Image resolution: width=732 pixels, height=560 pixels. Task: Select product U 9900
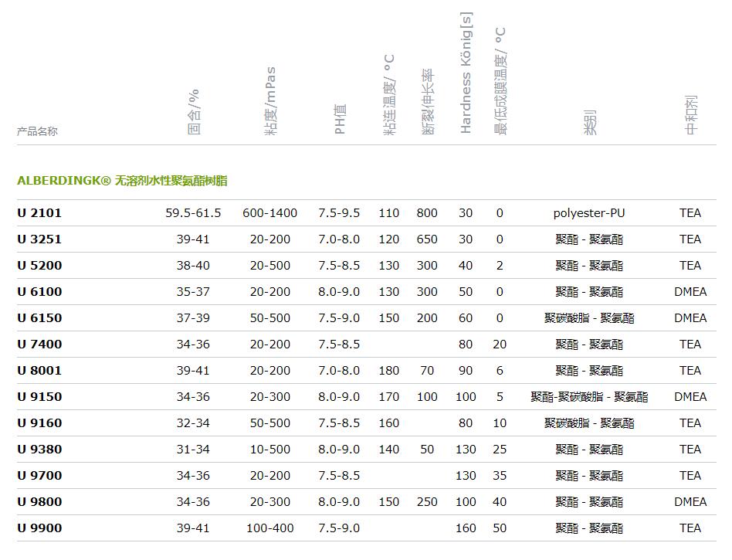39,528
